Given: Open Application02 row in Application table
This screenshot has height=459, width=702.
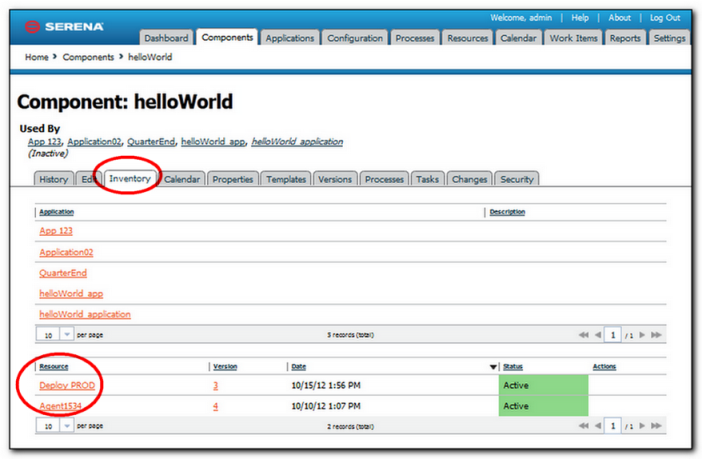Looking at the screenshot, I should point(66,252).
